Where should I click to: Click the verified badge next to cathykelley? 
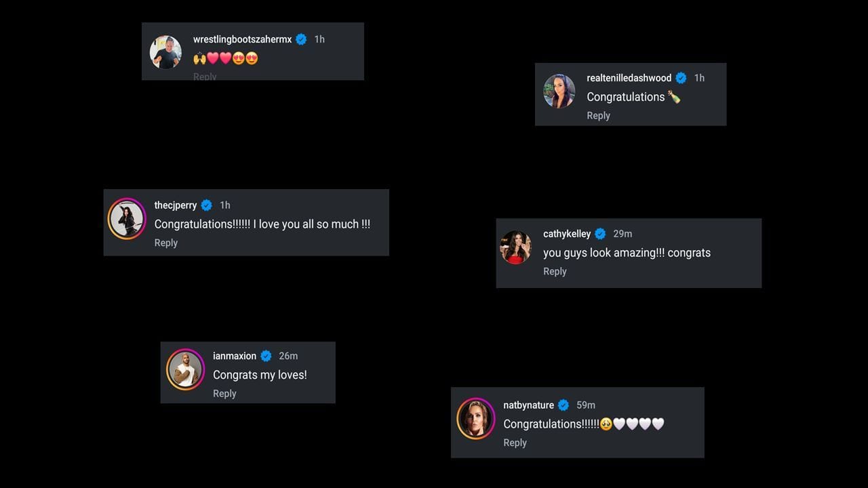tap(599, 234)
